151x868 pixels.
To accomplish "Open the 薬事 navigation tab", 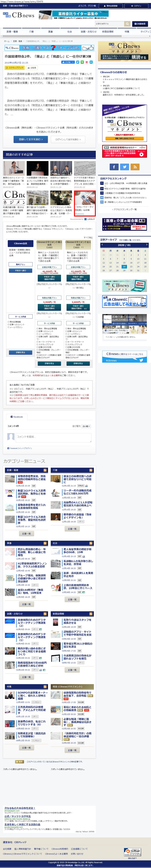I will 50,32.
